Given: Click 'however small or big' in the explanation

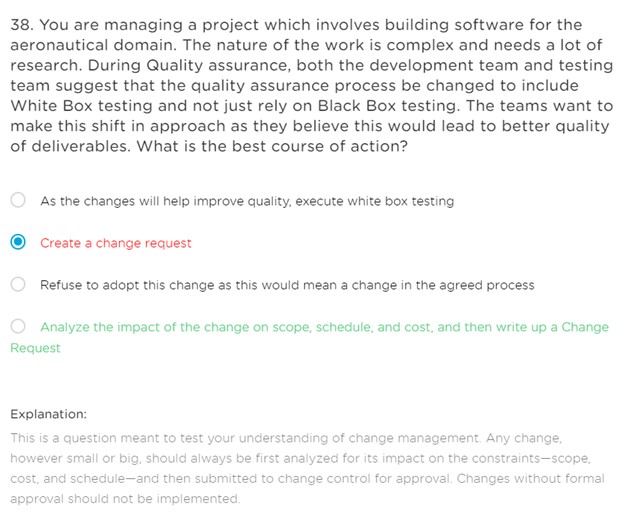Looking at the screenshot, I should click(75, 458).
